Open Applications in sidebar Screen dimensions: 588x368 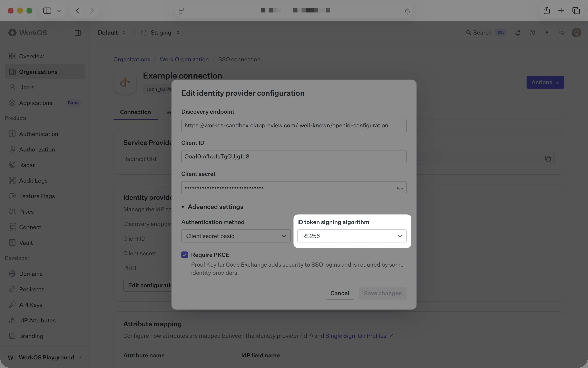[45, 103]
